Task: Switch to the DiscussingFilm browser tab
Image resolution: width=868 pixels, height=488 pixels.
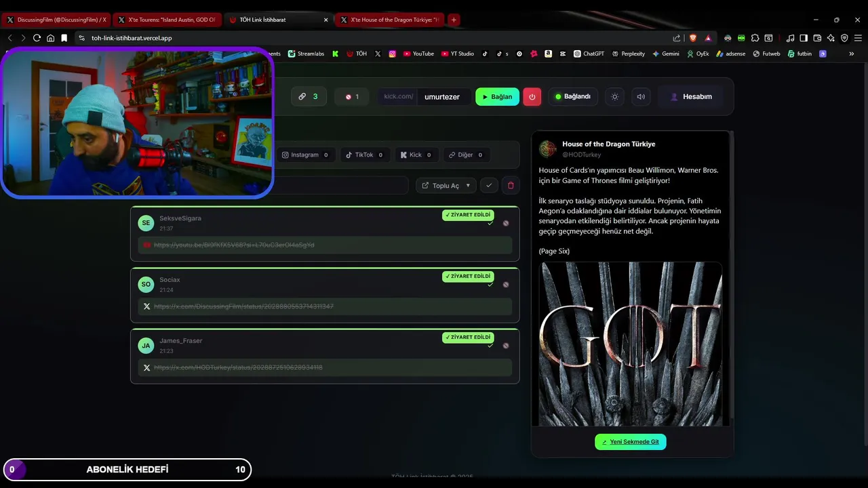Action: 56,20
